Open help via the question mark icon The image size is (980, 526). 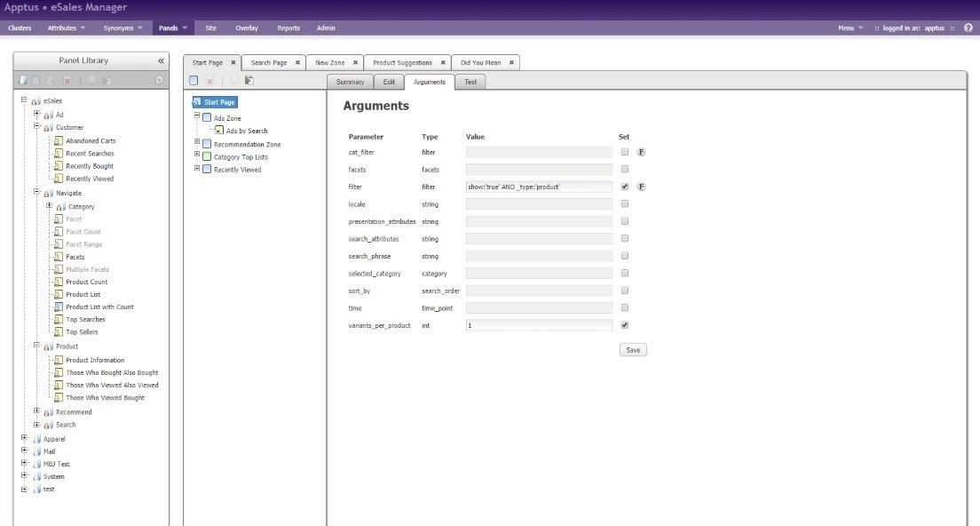[968, 28]
